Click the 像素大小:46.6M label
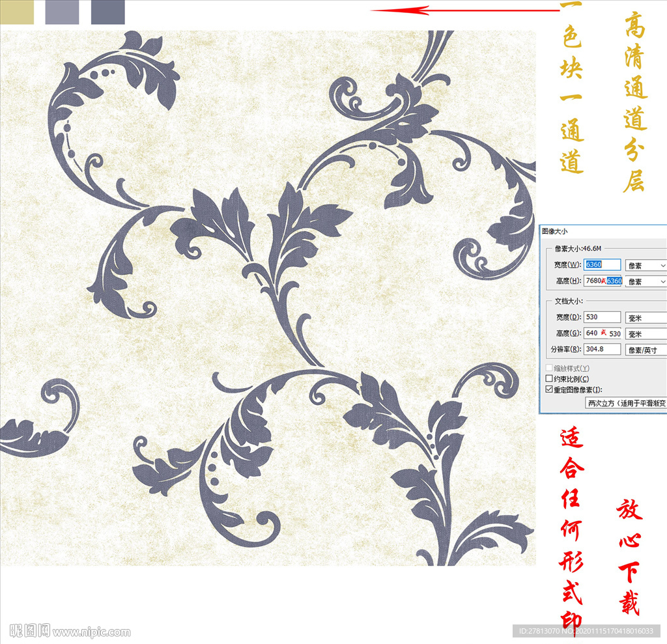 (x=578, y=248)
